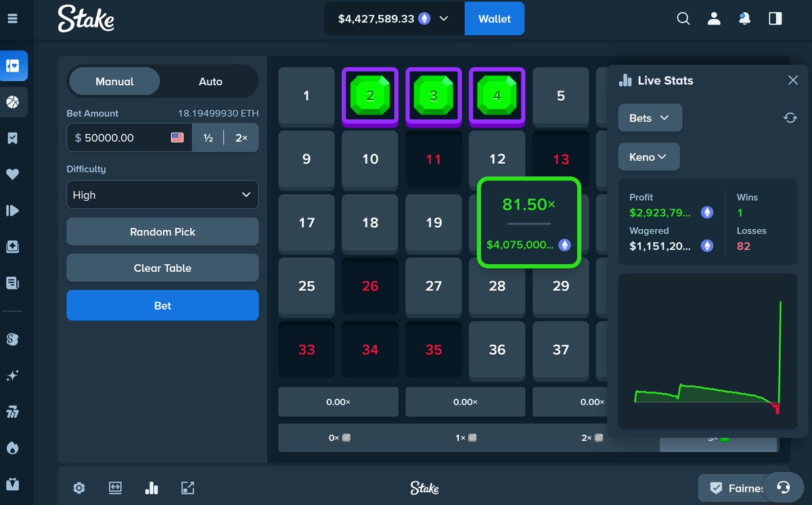Double the bet with 2× button
Screen dimensions: 812x505
click(242, 137)
